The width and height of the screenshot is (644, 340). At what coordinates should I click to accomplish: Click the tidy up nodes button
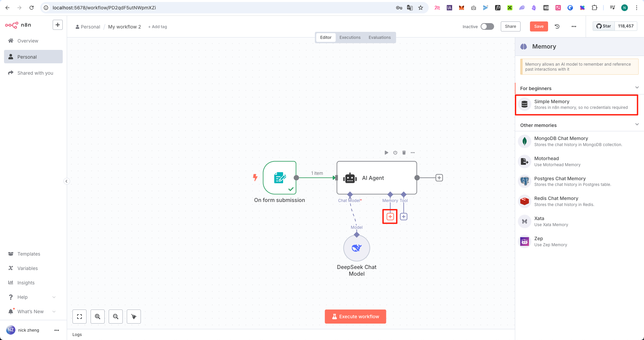pyautogui.click(x=134, y=317)
